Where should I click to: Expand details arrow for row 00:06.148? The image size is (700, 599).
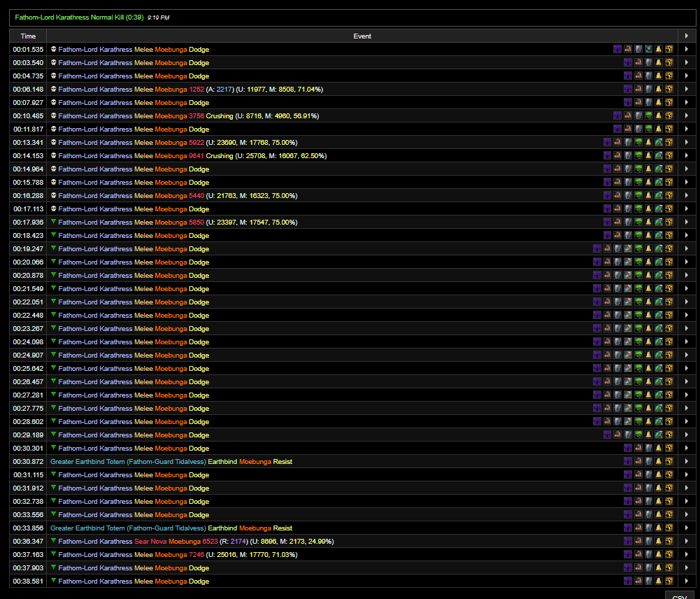click(687, 90)
